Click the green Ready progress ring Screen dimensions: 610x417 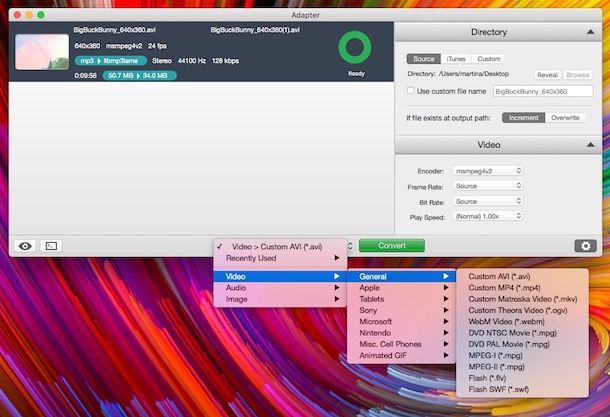click(355, 47)
